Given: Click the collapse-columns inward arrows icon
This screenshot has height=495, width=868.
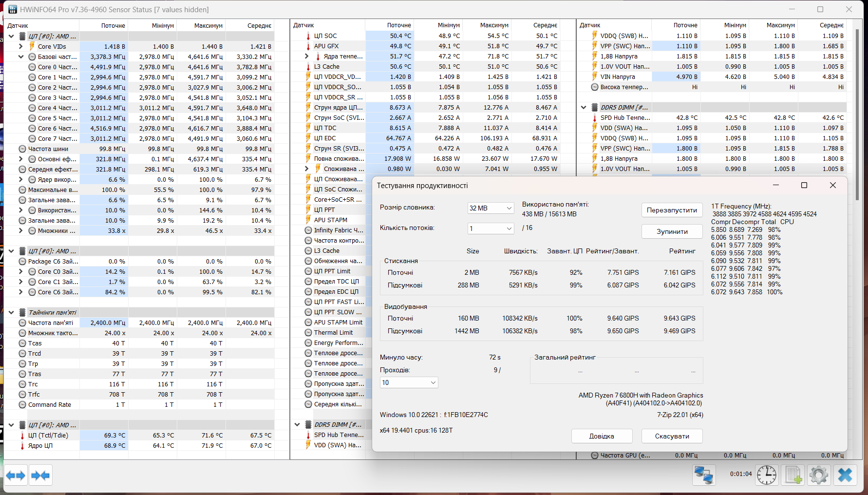Looking at the screenshot, I should click(40, 475).
